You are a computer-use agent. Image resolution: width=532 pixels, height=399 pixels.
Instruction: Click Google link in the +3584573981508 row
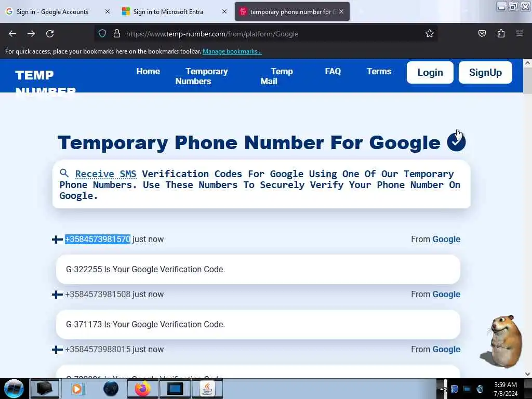click(446, 294)
